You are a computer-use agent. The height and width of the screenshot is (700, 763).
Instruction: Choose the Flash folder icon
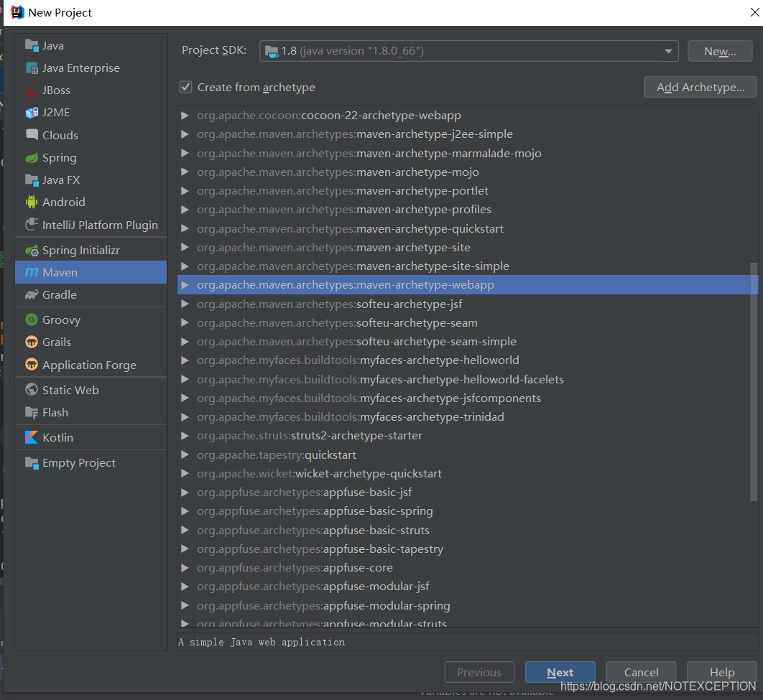tap(32, 412)
